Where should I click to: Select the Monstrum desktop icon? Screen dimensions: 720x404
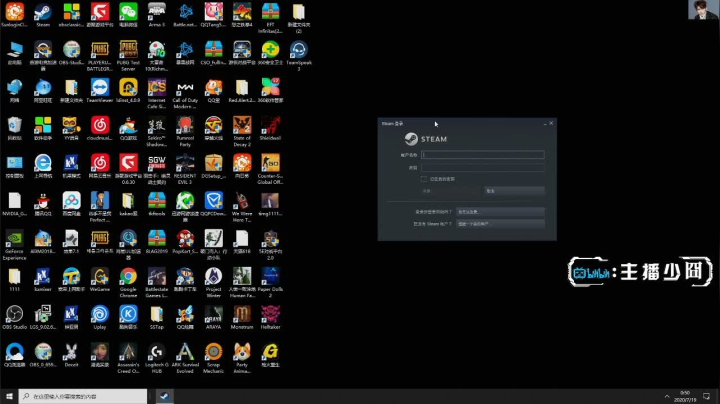[x=242, y=317]
